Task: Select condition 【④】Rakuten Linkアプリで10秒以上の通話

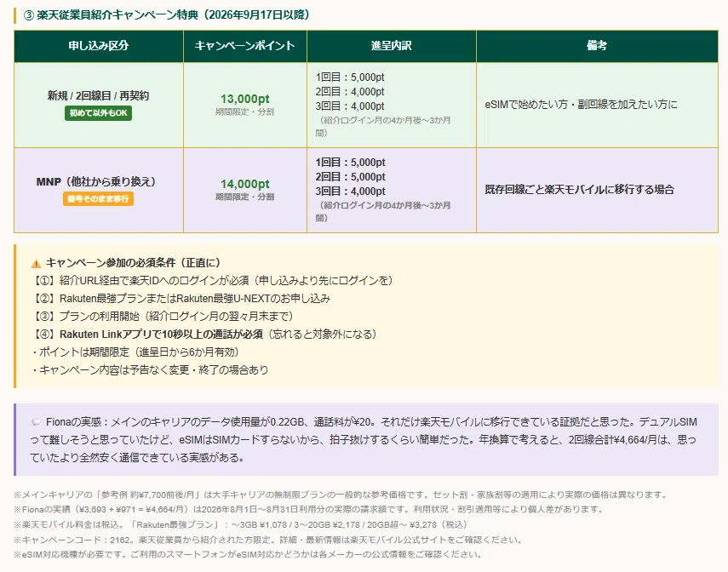Action: click(206, 335)
